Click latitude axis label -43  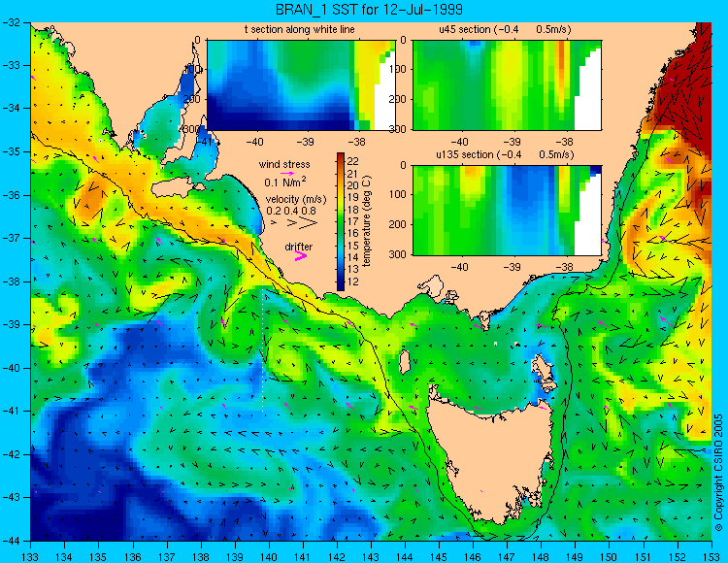[11, 498]
